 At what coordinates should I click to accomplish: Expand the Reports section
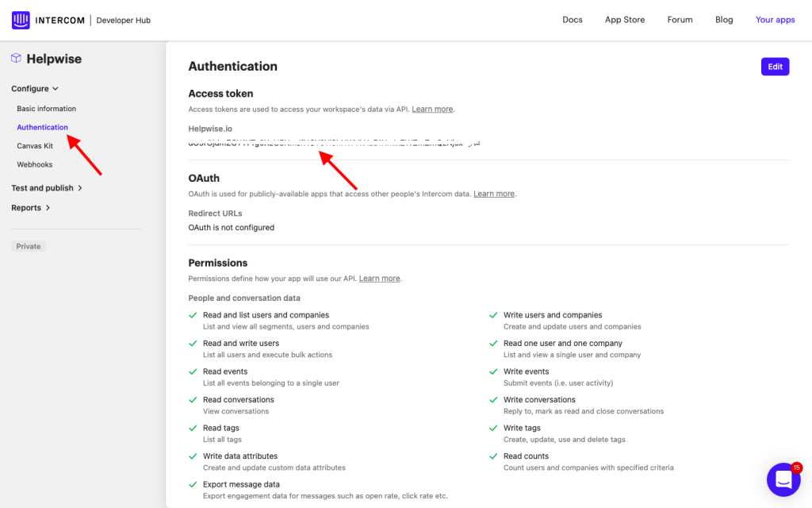[31, 208]
